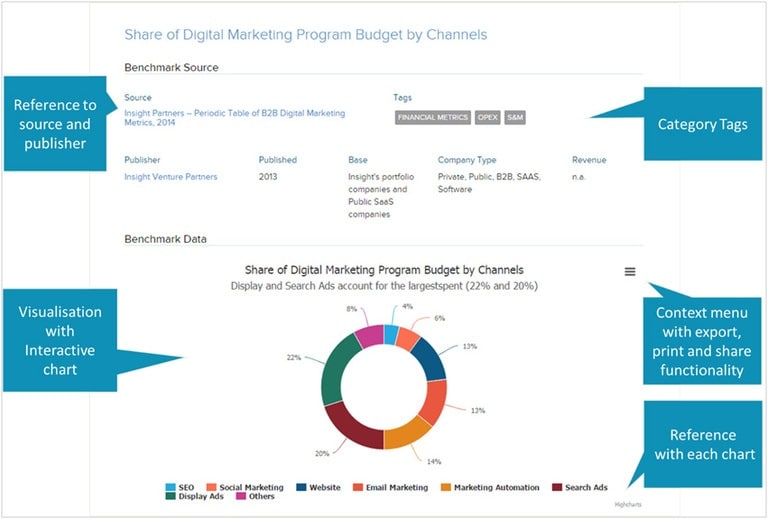Open the chart context menu hamburger icon
This screenshot has height=519, width=768.
[x=629, y=271]
